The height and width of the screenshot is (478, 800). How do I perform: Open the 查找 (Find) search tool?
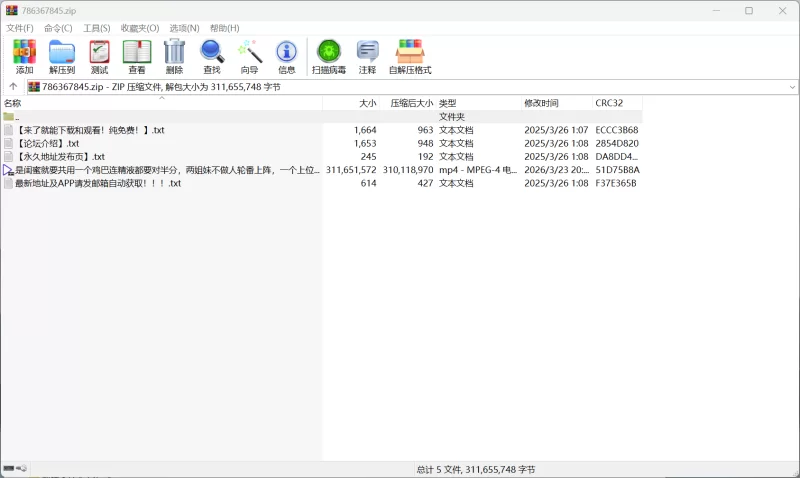(212, 56)
